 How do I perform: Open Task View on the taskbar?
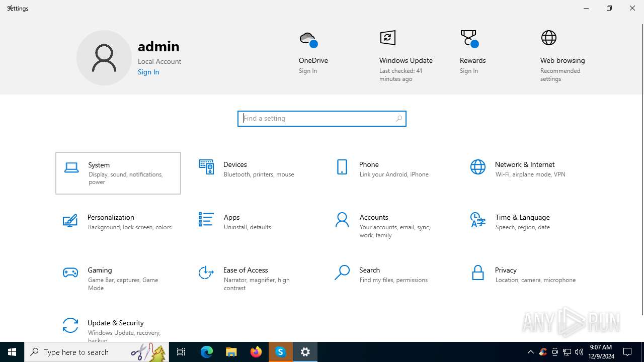(181, 352)
